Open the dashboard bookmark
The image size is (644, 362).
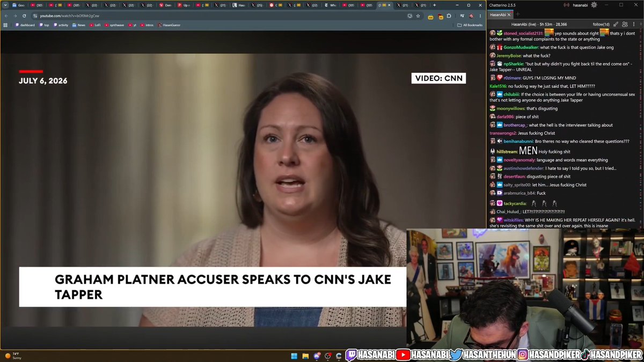click(25, 25)
